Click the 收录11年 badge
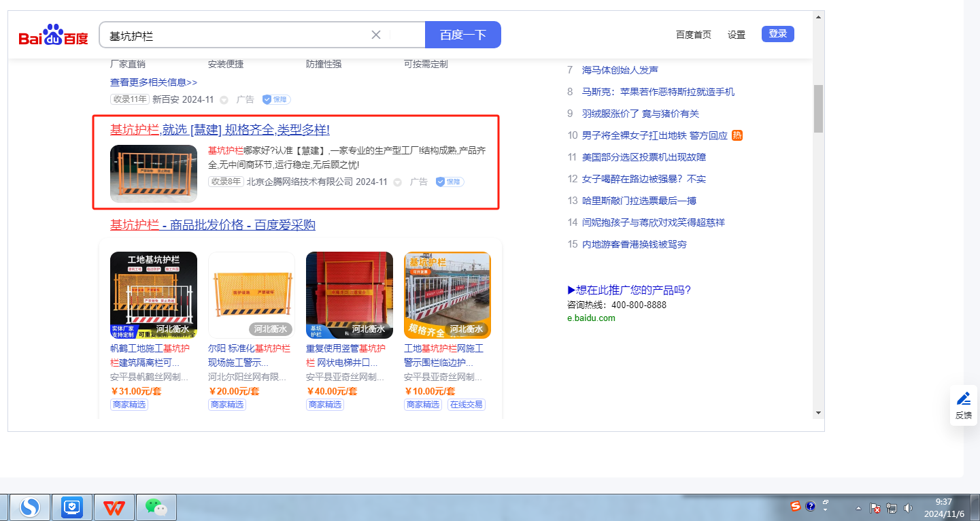The width and height of the screenshot is (980, 521). pyautogui.click(x=129, y=99)
